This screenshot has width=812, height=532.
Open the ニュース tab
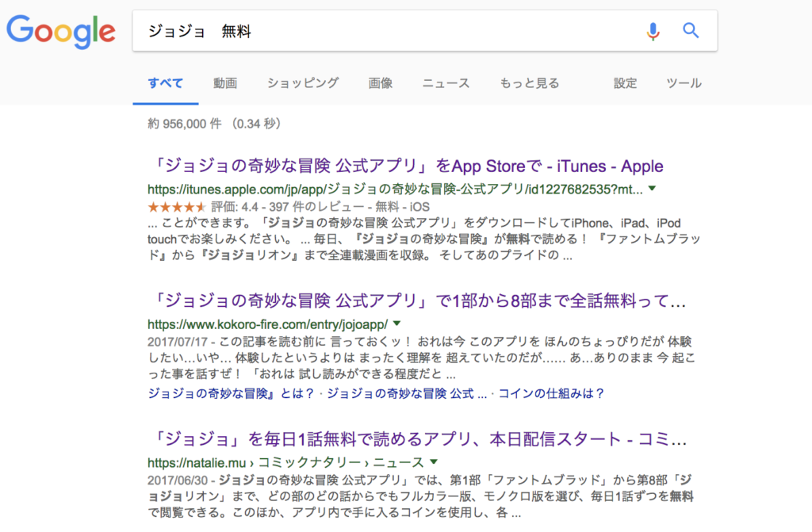click(446, 83)
